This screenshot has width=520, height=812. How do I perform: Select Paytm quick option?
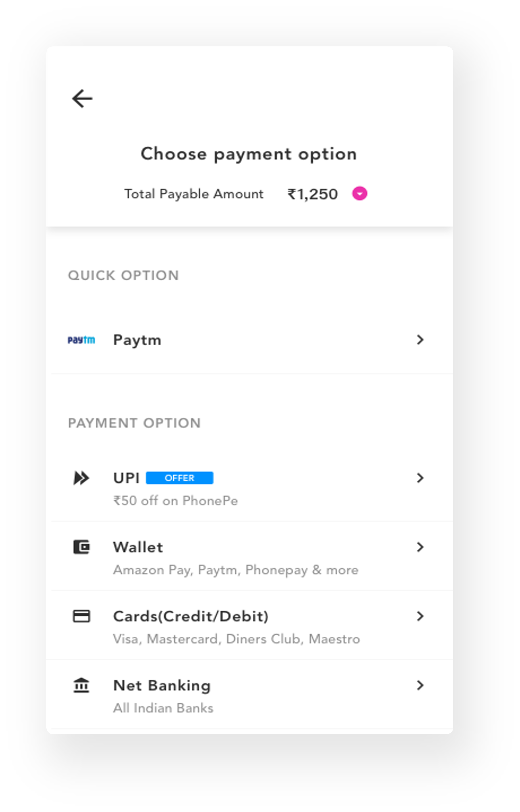click(137, 340)
